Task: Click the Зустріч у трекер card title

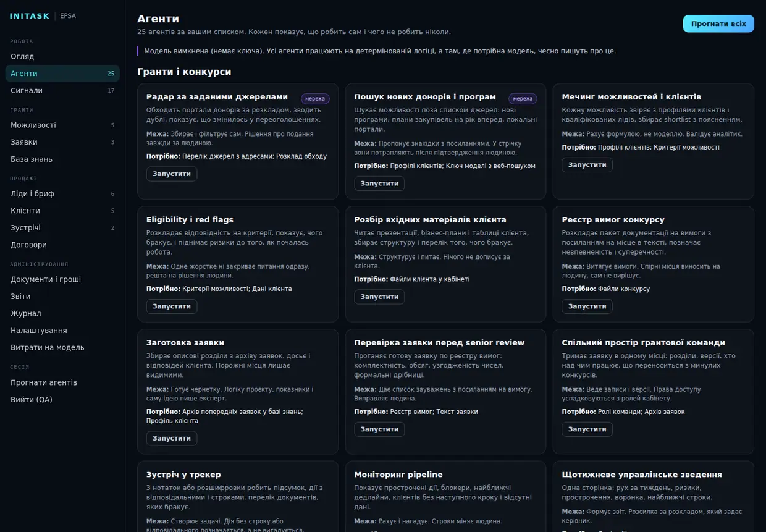Action: click(x=183, y=475)
